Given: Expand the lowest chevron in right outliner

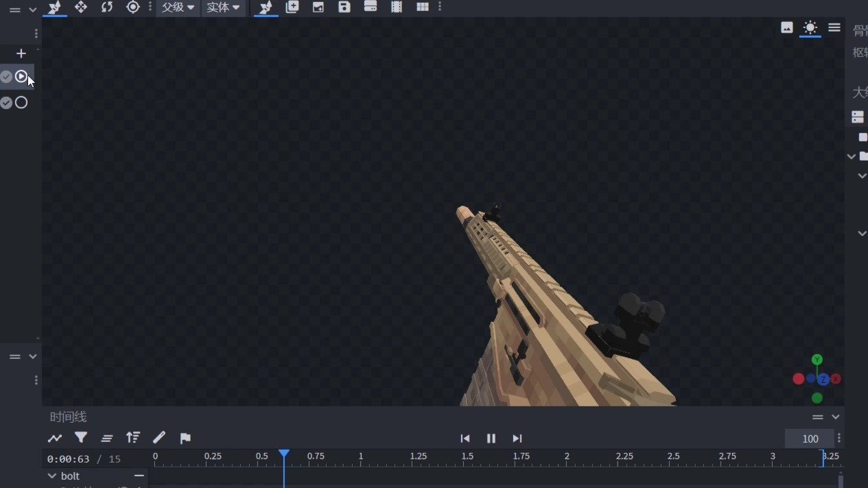Looking at the screenshot, I should 863,233.
